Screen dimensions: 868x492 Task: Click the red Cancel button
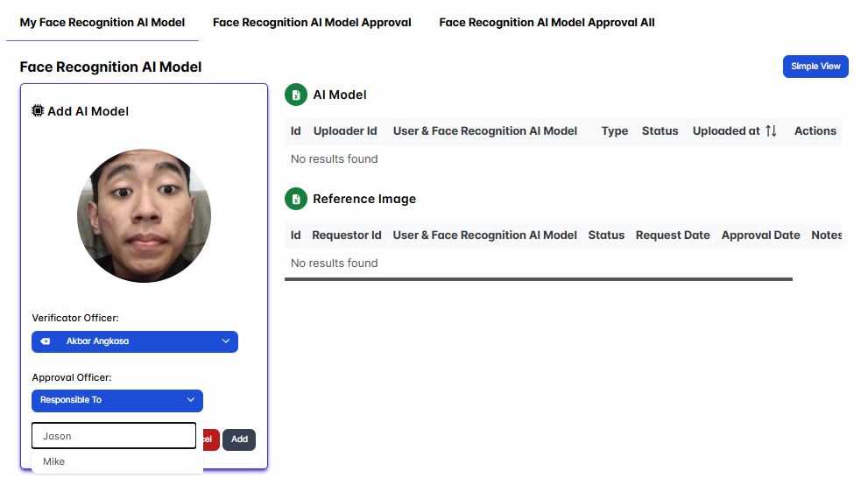[x=210, y=439]
